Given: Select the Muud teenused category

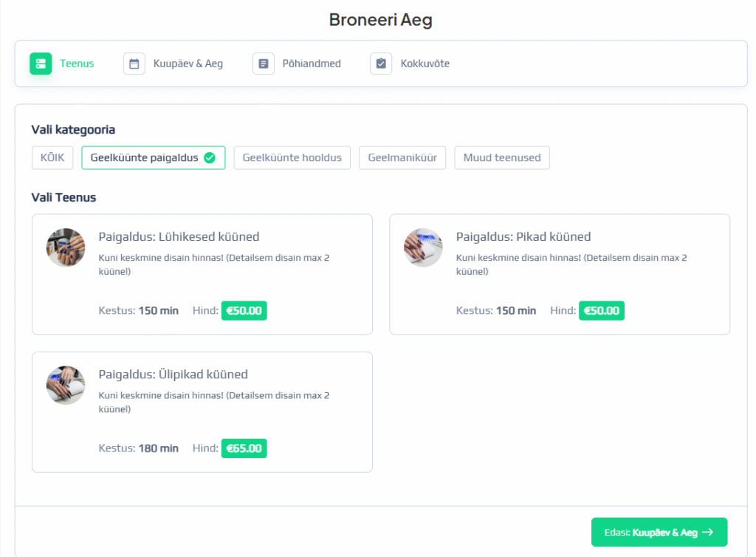Looking at the screenshot, I should 502,157.
